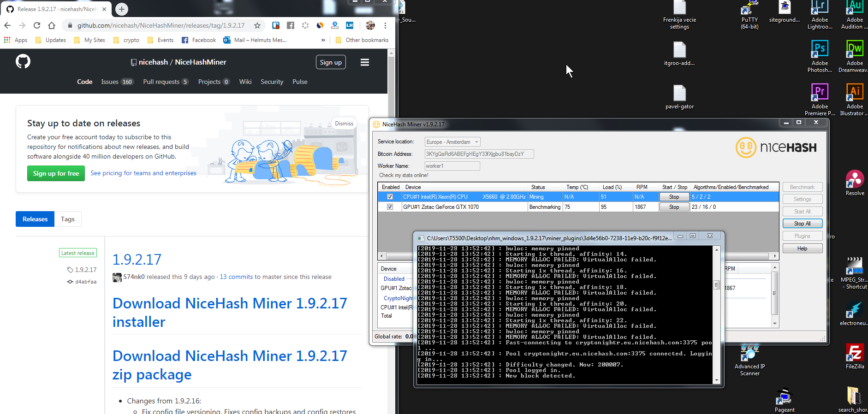868x414 pixels.
Task: Expand the Service location dropdown
Action: coord(476,142)
